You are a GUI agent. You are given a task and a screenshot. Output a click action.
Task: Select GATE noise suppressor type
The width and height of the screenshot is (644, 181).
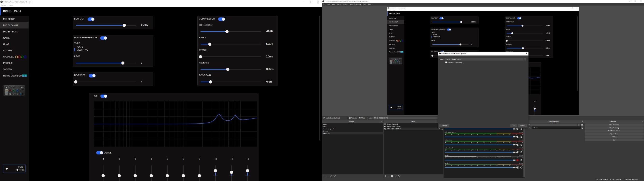[80, 47]
